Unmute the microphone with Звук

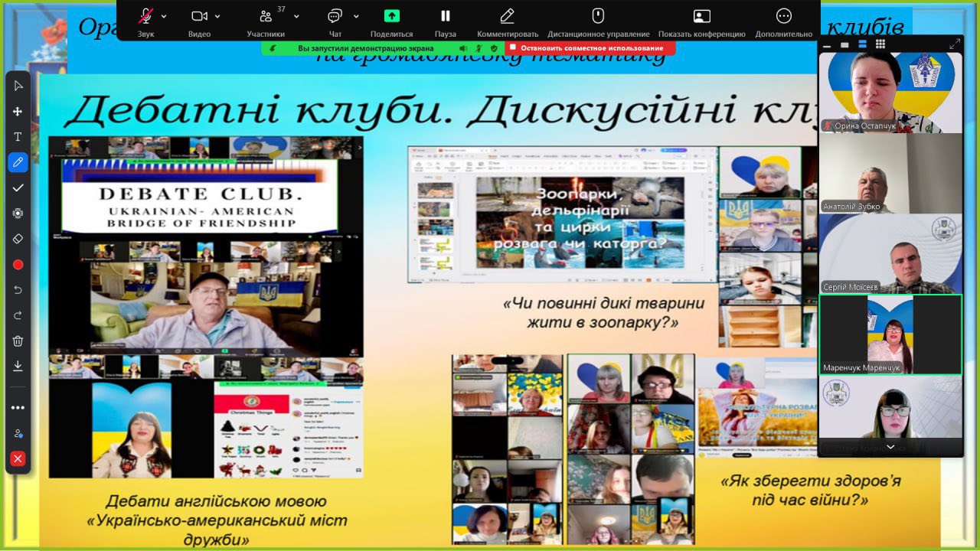pyautogui.click(x=145, y=21)
